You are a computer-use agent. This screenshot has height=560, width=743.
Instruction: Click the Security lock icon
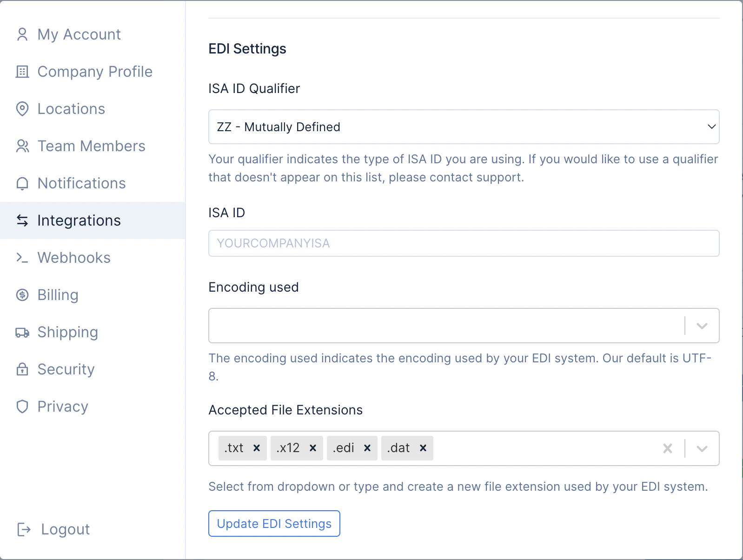pos(22,369)
